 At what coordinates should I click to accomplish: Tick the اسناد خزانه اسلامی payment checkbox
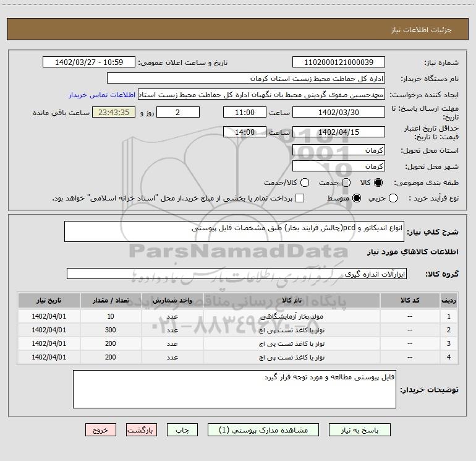(x=300, y=198)
